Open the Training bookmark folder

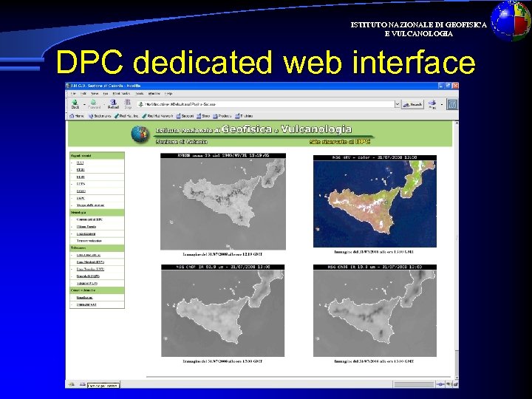click(244, 116)
